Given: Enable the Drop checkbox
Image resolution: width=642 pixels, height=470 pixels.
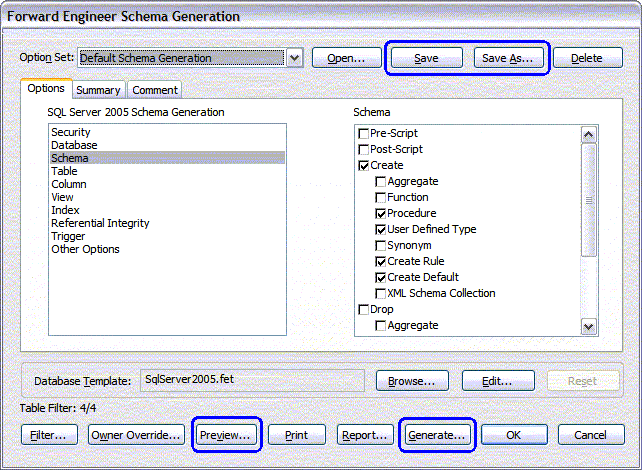Looking at the screenshot, I should (x=363, y=310).
